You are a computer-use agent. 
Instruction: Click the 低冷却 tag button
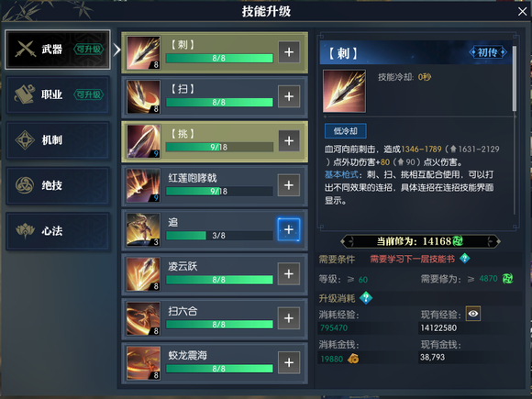click(346, 131)
